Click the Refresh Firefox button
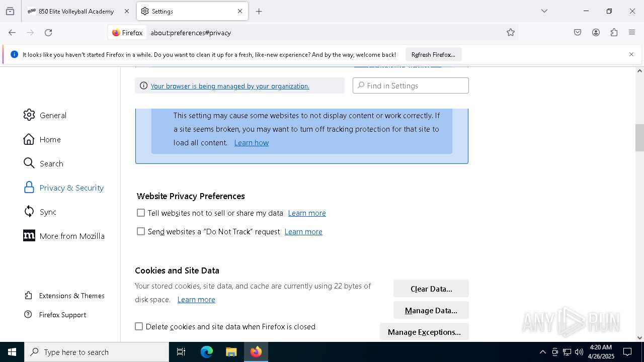The image size is (644, 362). [433, 54]
